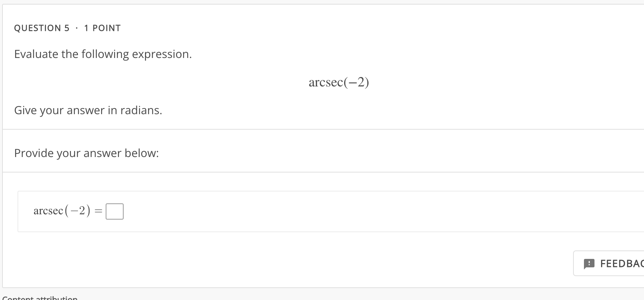Image resolution: width=644 pixels, height=300 pixels.
Task: Select the answer box beside arcsec(−2) =
Action: (115, 211)
